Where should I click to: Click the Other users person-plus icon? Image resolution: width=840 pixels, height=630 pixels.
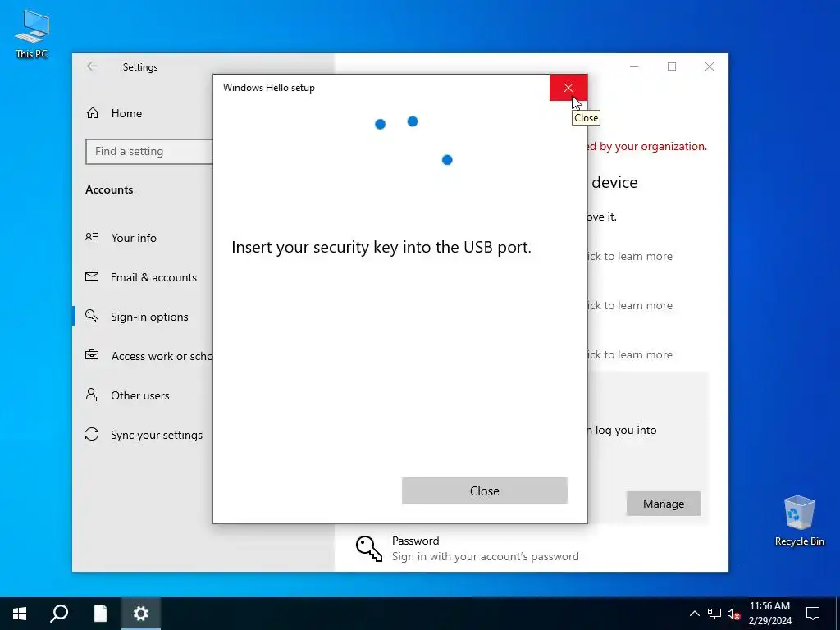pyautogui.click(x=92, y=395)
